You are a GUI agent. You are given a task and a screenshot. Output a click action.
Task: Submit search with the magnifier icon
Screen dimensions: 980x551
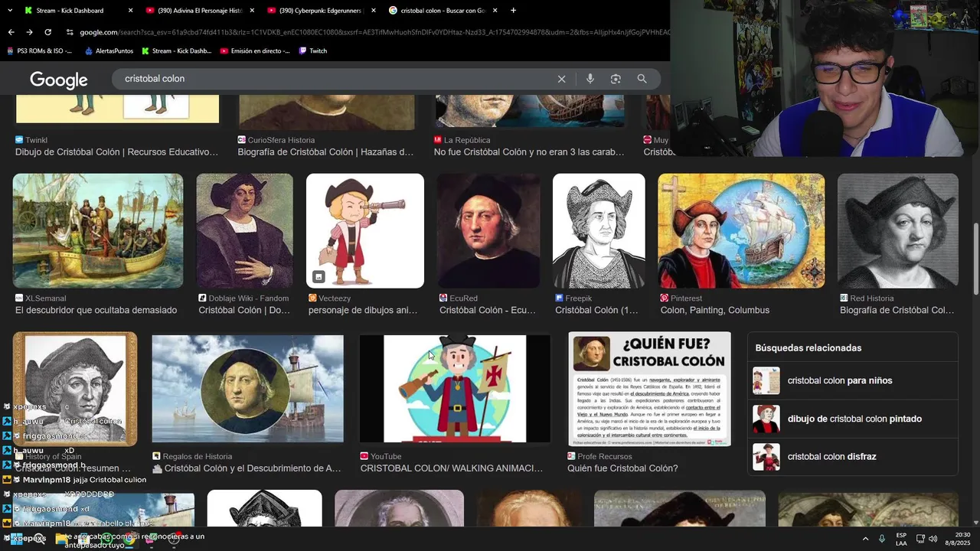pyautogui.click(x=642, y=79)
